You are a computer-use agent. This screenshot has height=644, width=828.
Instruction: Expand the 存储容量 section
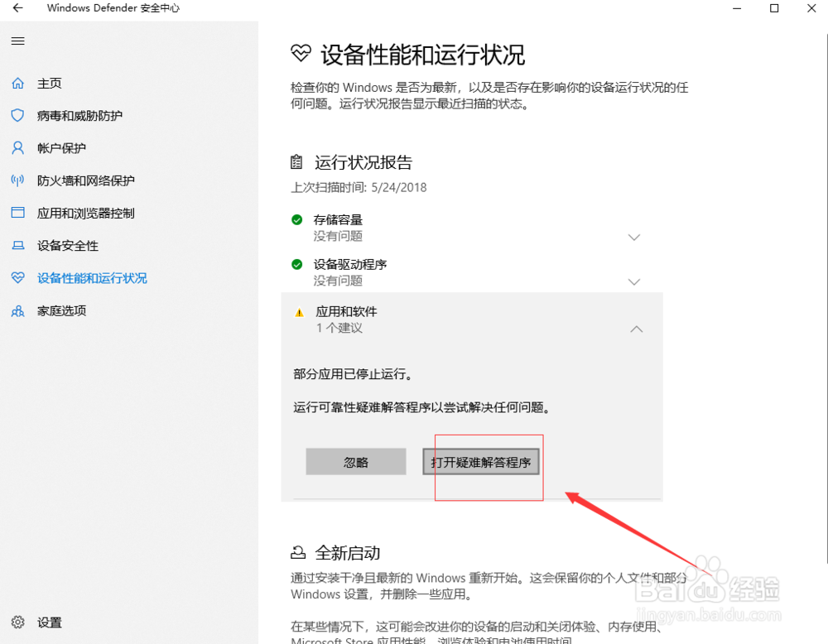(634, 237)
